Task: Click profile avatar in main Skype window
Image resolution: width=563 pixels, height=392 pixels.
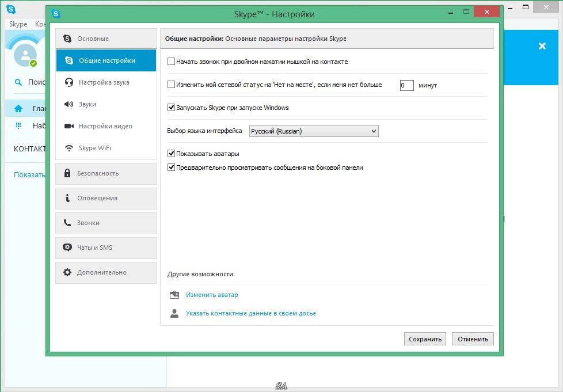Action: pos(25,55)
